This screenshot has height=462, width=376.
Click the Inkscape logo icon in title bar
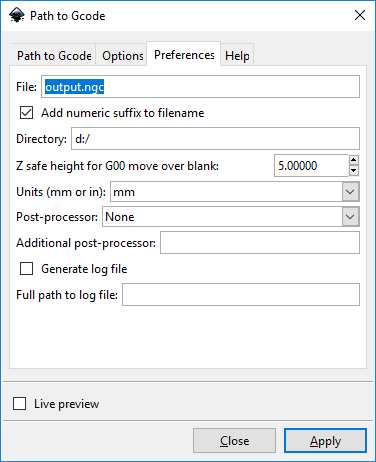pos(17,15)
